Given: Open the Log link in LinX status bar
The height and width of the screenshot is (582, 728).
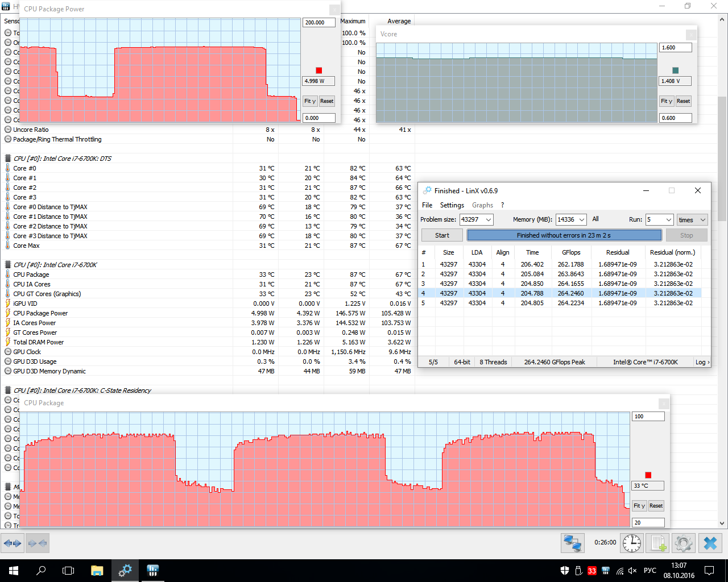Looking at the screenshot, I should [702, 362].
